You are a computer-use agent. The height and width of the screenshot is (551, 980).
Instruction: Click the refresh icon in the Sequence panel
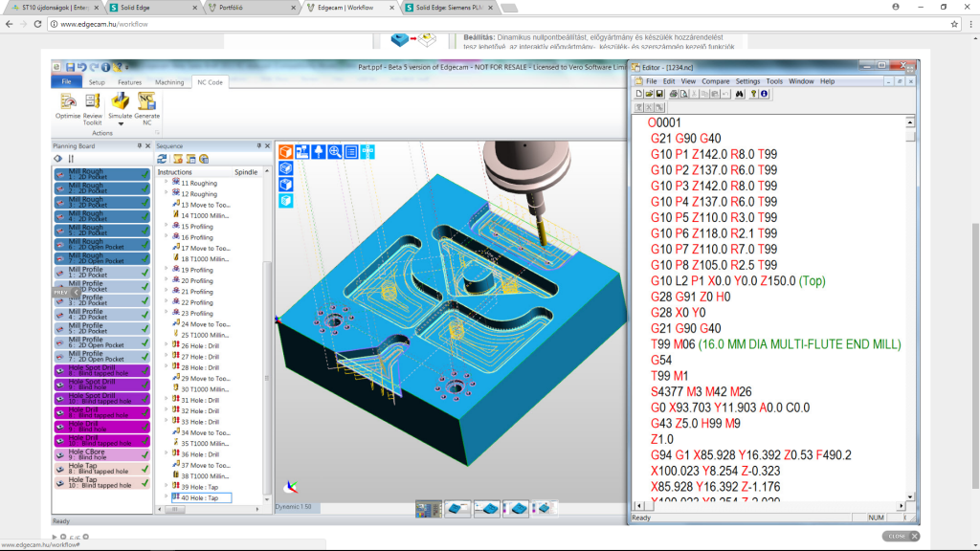(x=162, y=159)
